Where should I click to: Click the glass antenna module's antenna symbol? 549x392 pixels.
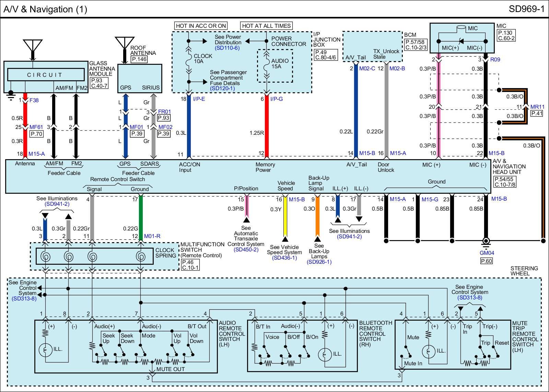click(x=33, y=45)
